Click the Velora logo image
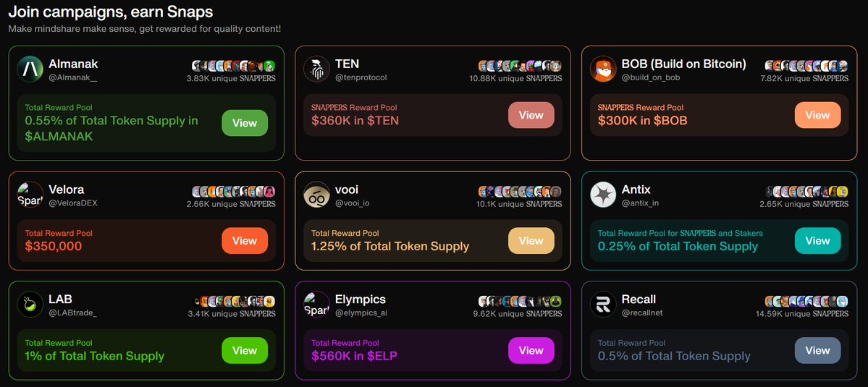The width and height of the screenshot is (868, 387). coord(30,195)
